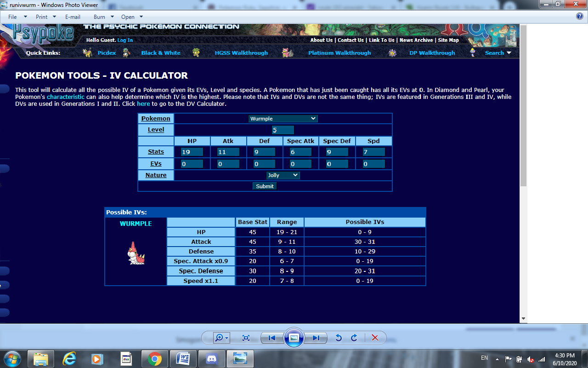Click the Contact Us link
The image size is (588, 368).
click(x=351, y=40)
